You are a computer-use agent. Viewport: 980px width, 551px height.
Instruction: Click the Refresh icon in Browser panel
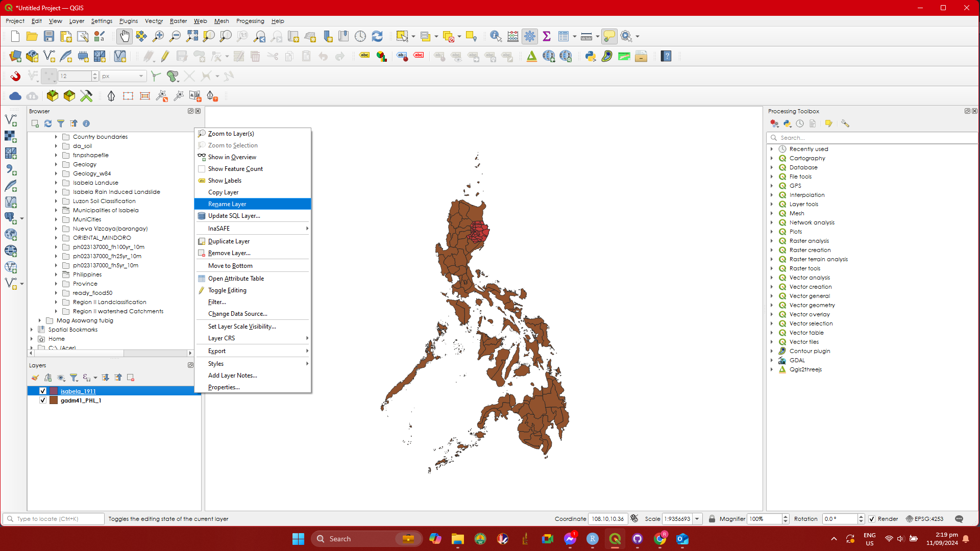[48, 123]
